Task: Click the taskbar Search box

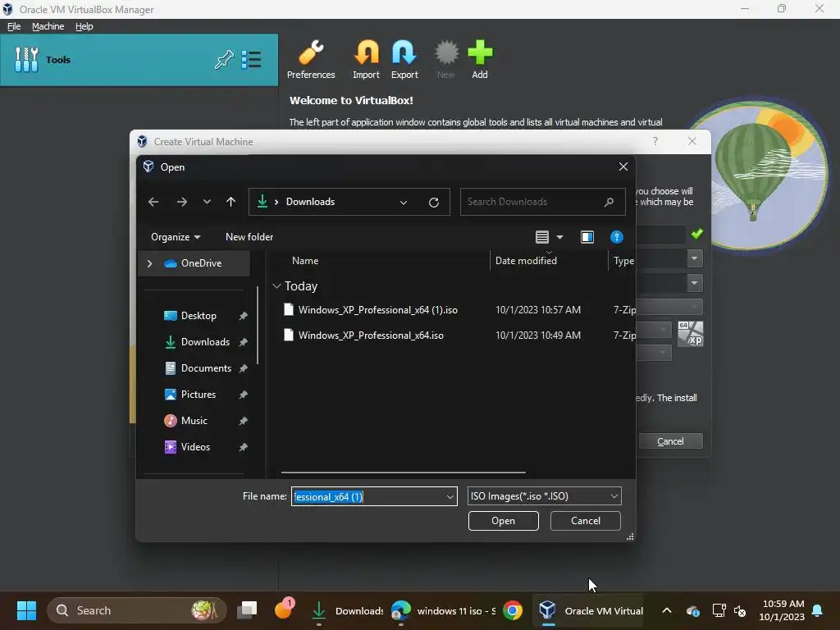Action: (x=137, y=610)
